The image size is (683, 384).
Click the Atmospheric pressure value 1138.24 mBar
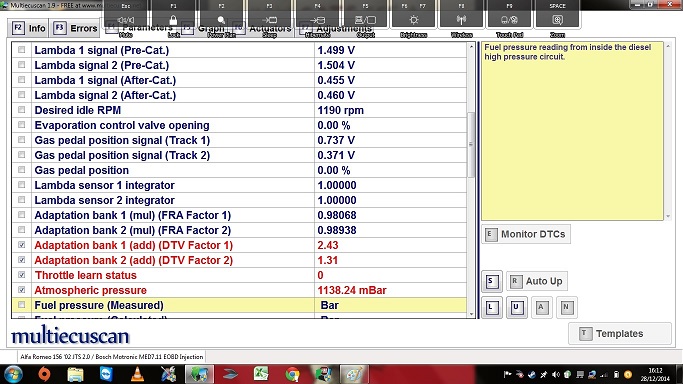(x=352, y=290)
